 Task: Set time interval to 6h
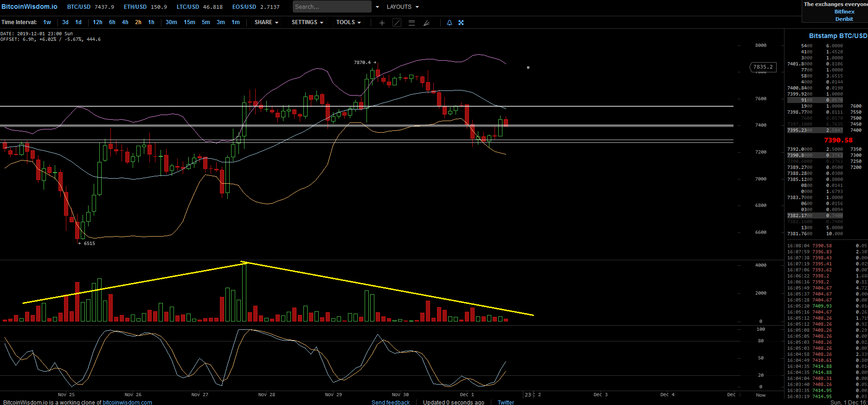click(112, 22)
